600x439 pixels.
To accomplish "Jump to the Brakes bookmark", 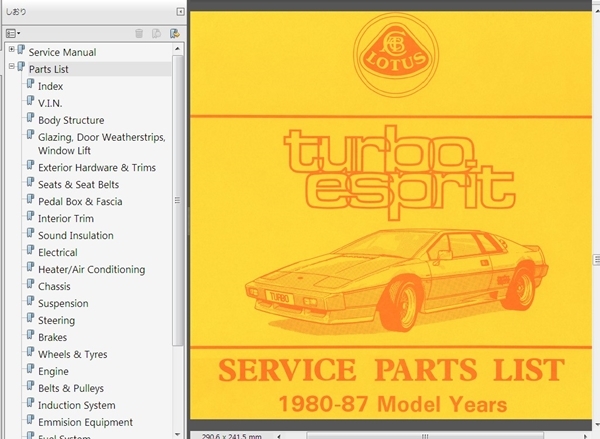I will [x=53, y=337].
